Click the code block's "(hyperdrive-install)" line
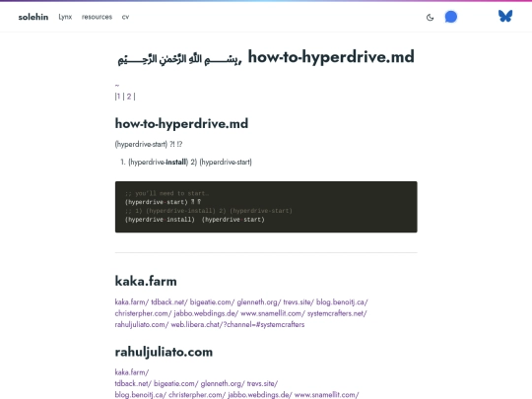Screen dimensions: 532x399 [x=194, y=220]
